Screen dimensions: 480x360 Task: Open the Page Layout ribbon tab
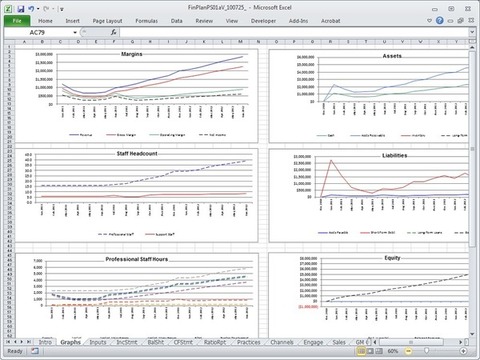coord(107,21)
